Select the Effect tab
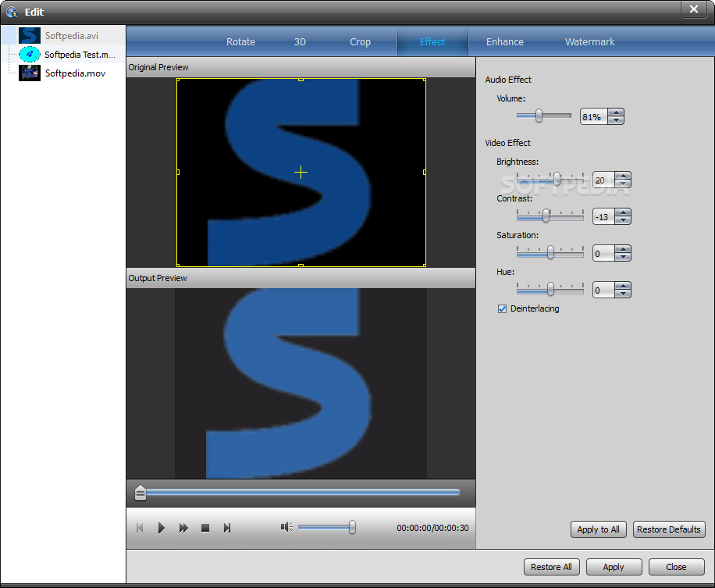 pyautogui.click(x=432, y=42)
